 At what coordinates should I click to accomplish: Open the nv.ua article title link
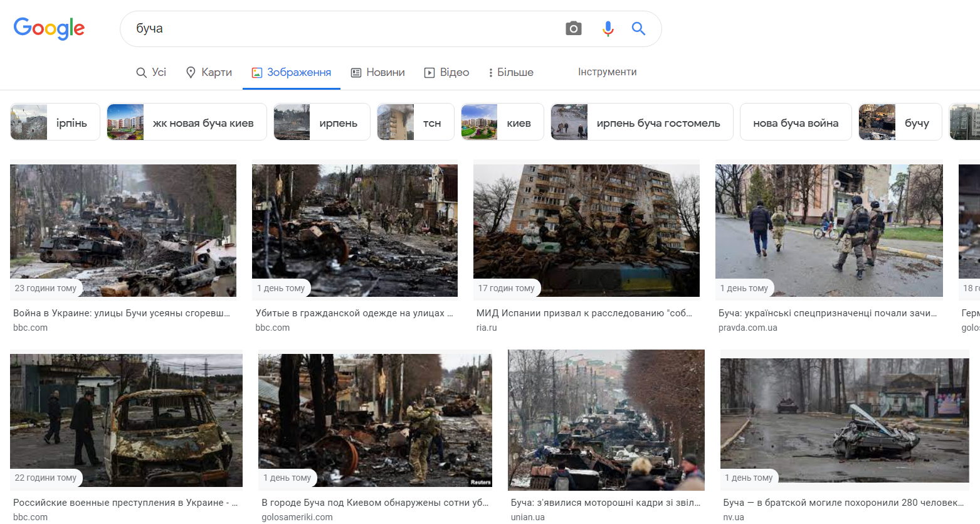tap(843, 503)
